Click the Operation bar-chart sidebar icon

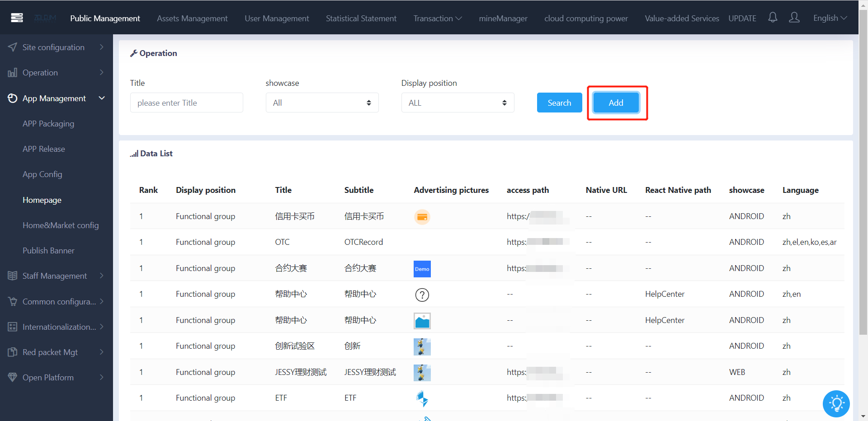13,73
